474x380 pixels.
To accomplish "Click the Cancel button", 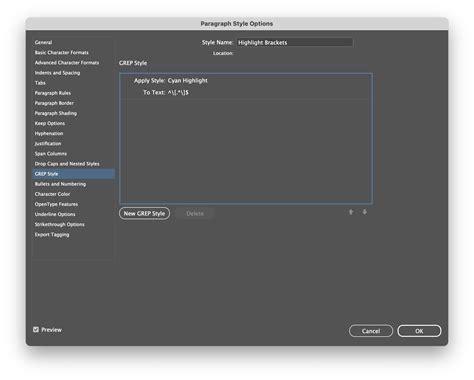I will [x=371, y=331].
